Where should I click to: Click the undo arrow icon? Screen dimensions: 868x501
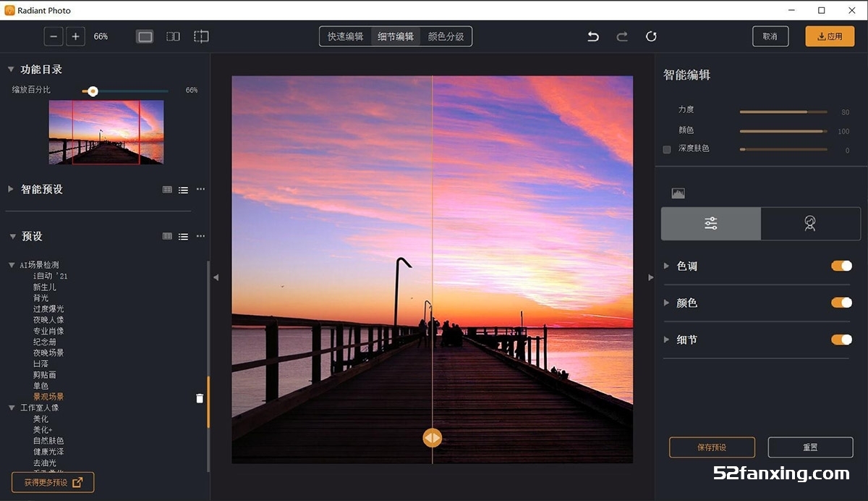tap(593, 36)
